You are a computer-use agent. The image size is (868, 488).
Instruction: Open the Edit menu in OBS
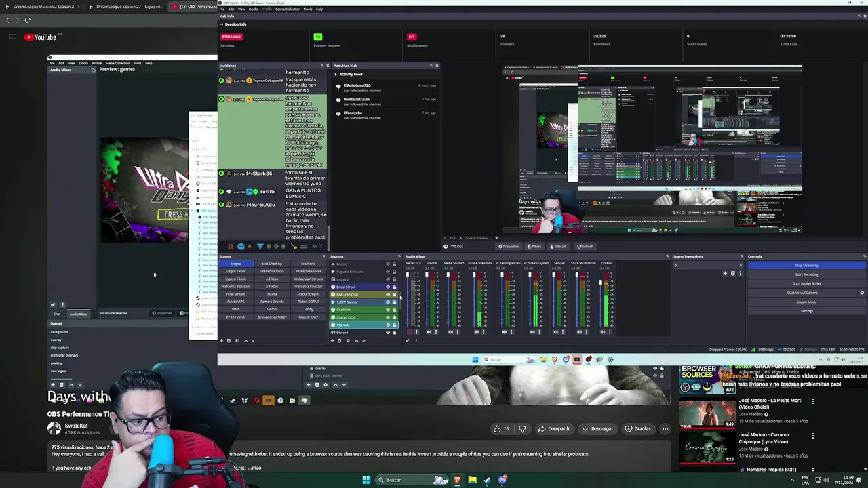tap(231, 9)
